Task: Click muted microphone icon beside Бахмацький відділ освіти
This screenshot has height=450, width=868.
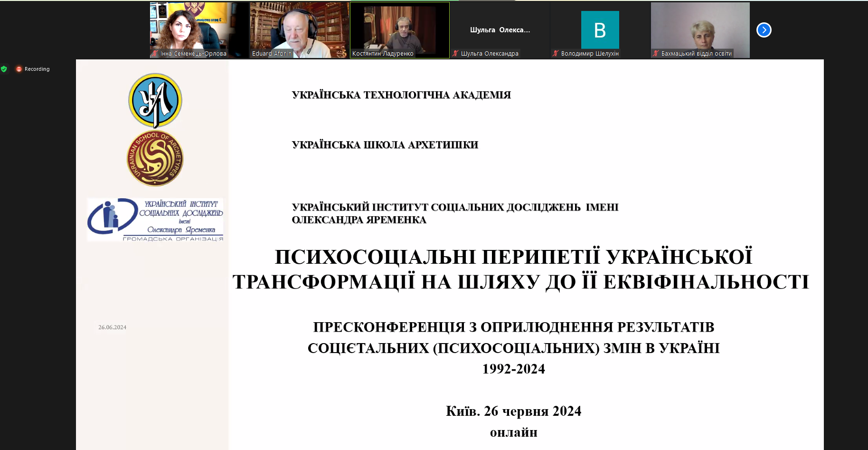Action: (x=656, y=53)
